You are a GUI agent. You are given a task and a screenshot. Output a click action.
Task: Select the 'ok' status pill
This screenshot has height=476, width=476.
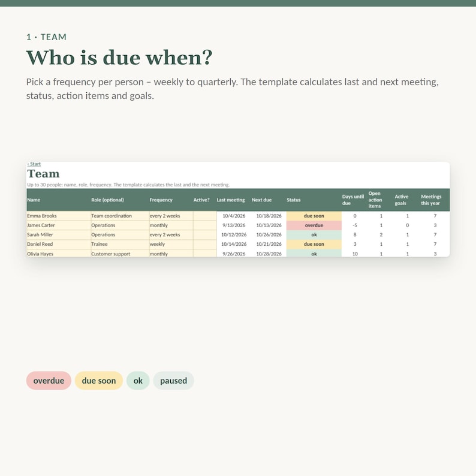click(138, 380)
